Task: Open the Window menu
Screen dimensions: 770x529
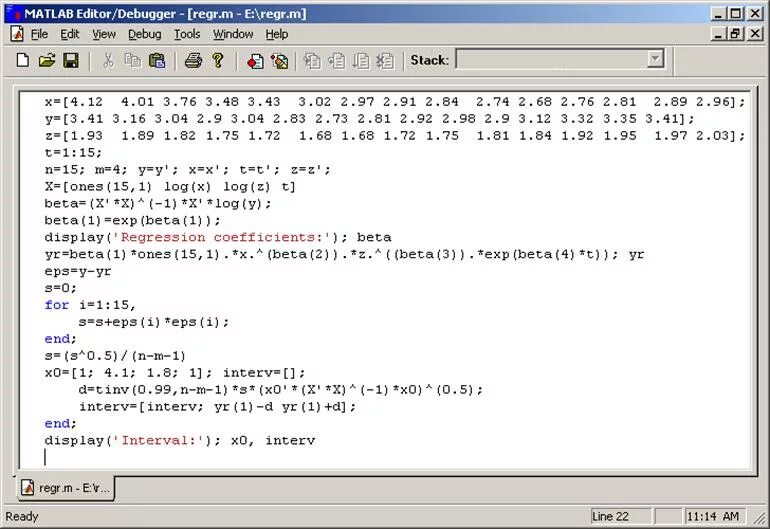Action: [233, 34]
